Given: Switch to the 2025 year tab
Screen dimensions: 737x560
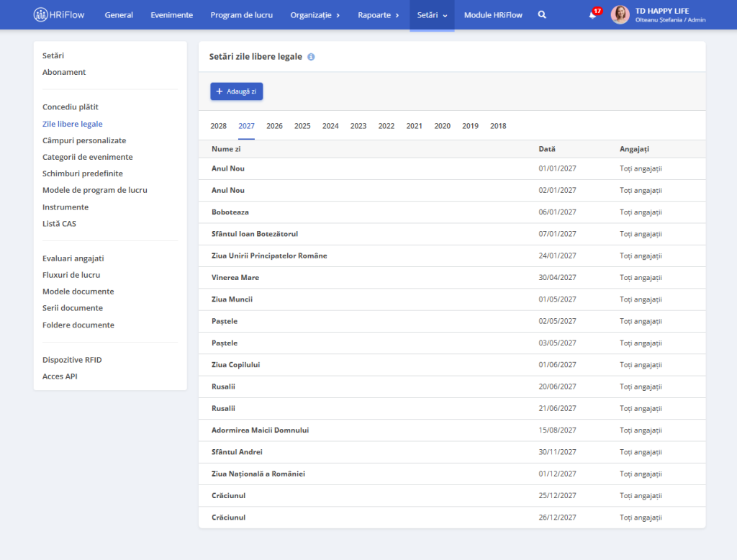Looking at the screenshot, I should click(302, 126).
